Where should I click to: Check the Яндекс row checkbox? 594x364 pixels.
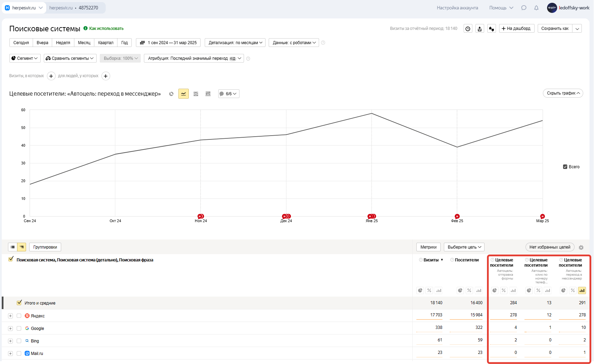click(x=19, y=316)
